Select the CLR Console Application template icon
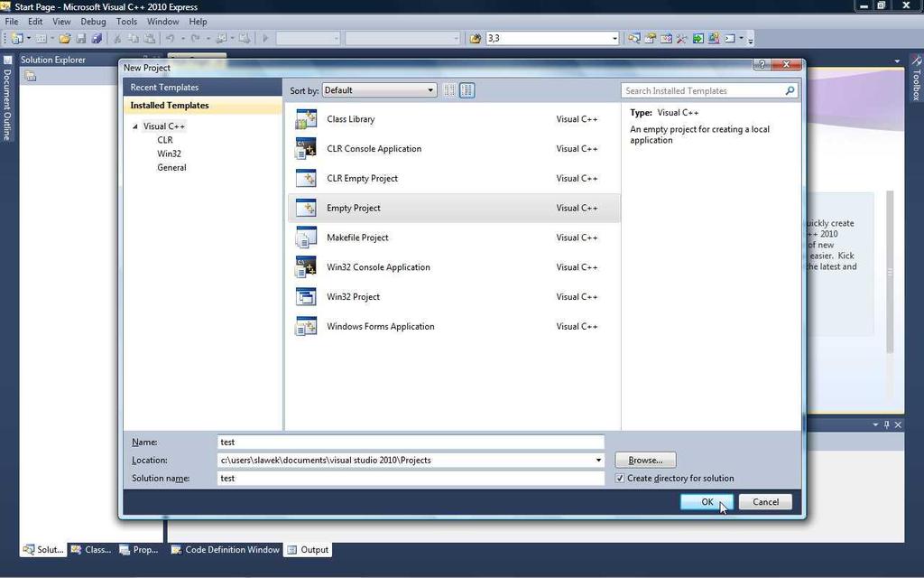Viewport: 924px width, 578px height. point(306,149)
